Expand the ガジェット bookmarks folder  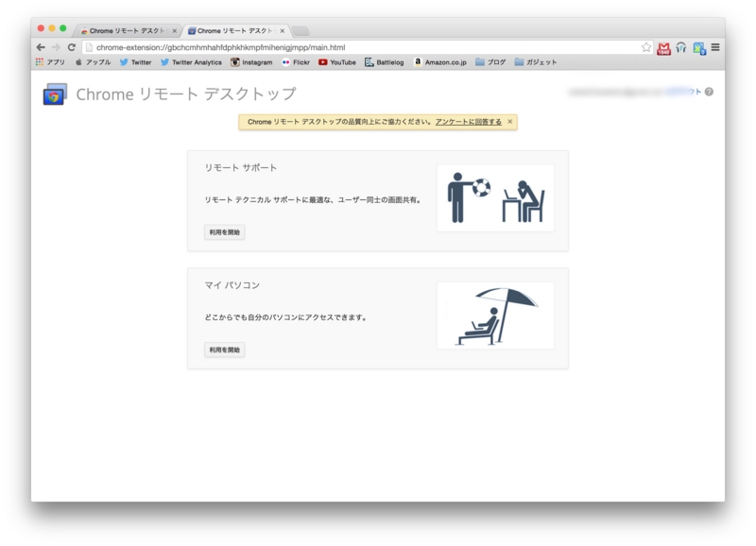[x=546, y=64]
